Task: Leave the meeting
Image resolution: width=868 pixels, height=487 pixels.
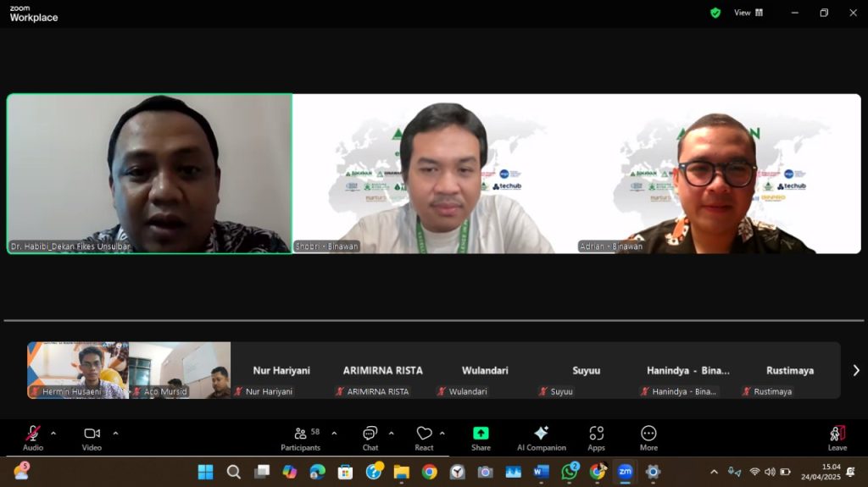Action: click(837, 437)
